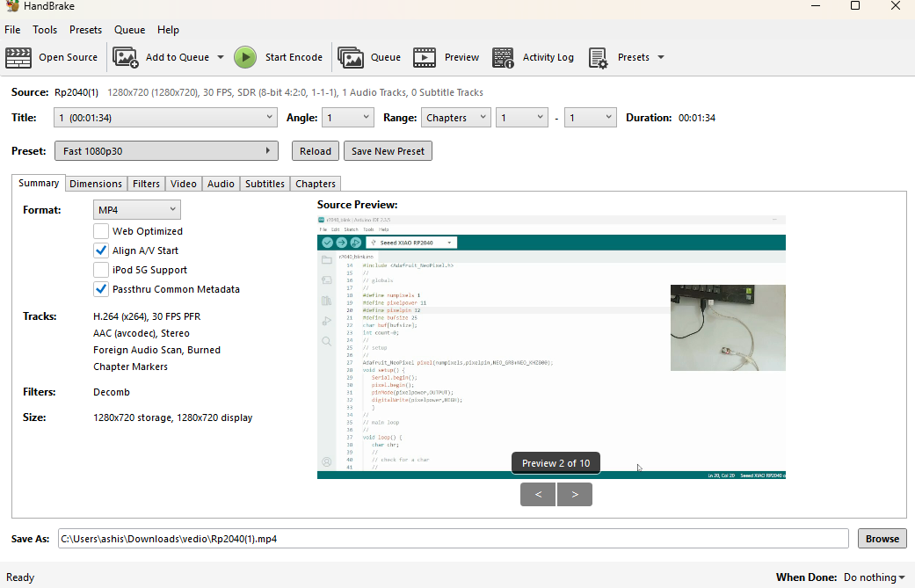Click the Open Source film clapper icon
The image size is (915, 588).
[x=18, y=58]
